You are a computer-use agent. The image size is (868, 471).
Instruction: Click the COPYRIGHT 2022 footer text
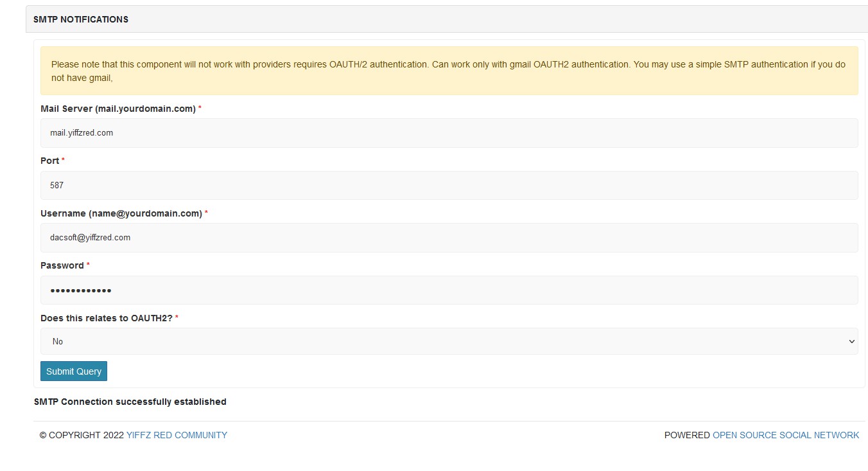point(82,435)
